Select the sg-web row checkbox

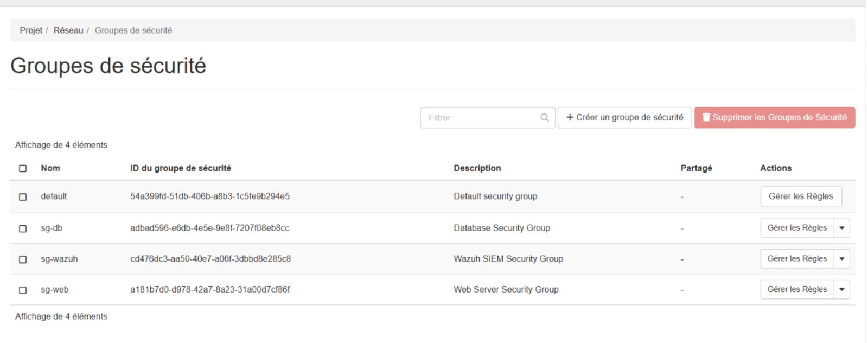tap(23, 290)
